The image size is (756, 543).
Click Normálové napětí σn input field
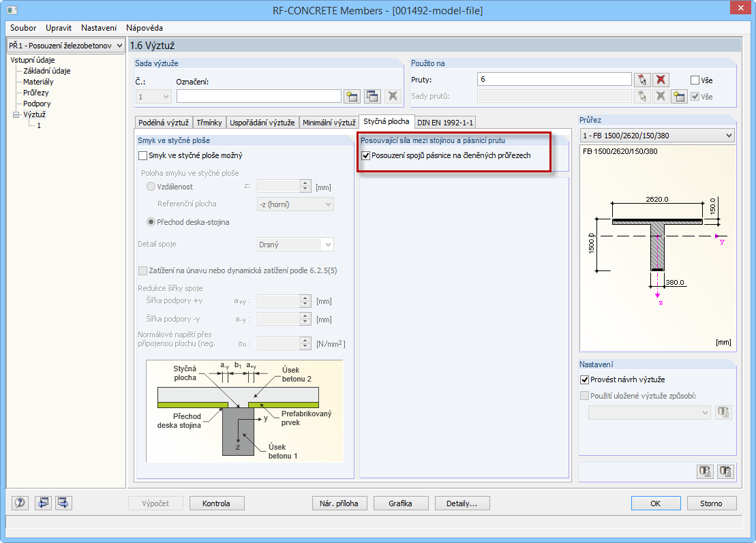click(x=279, y=343)
